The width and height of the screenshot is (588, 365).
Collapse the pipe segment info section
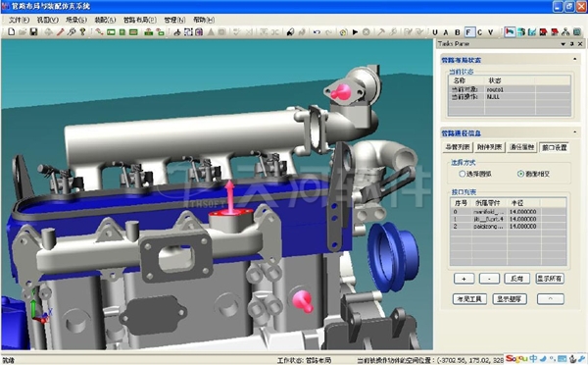[x=575, y=132]
